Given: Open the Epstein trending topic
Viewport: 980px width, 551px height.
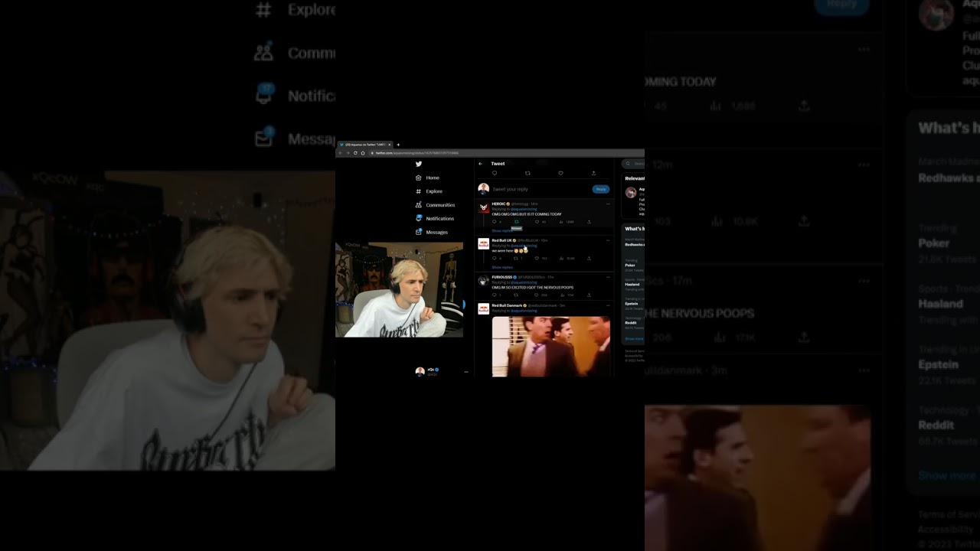Looking at the screenshot, I should (634, 304).
